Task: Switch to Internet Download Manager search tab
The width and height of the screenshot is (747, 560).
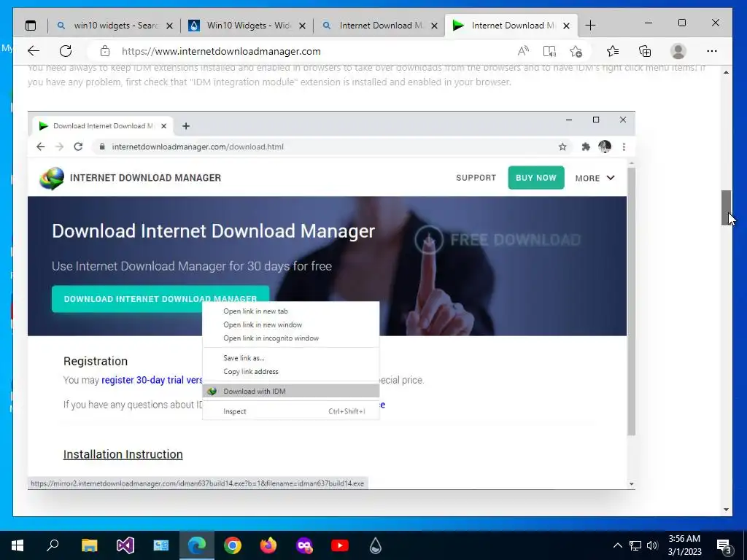Action: click(380, 26)
